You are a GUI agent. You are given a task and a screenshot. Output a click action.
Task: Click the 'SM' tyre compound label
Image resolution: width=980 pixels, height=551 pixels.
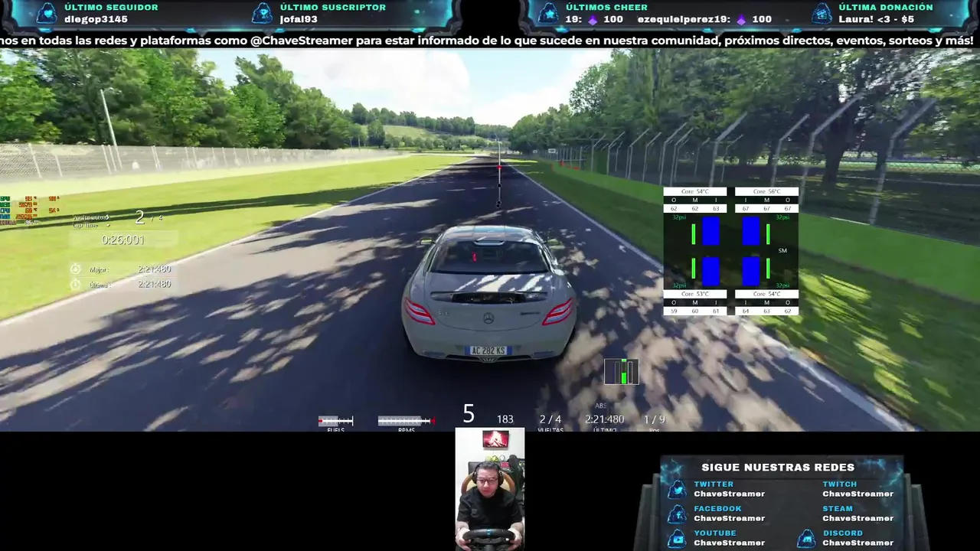pyautogui.click(x=782, y=250)
